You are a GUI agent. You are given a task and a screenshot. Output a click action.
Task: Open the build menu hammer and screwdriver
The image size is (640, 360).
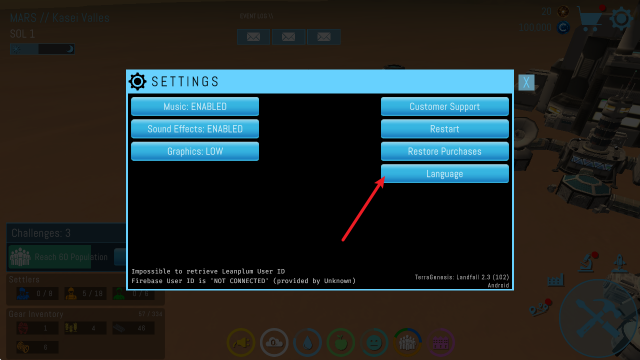pos(598,319)
